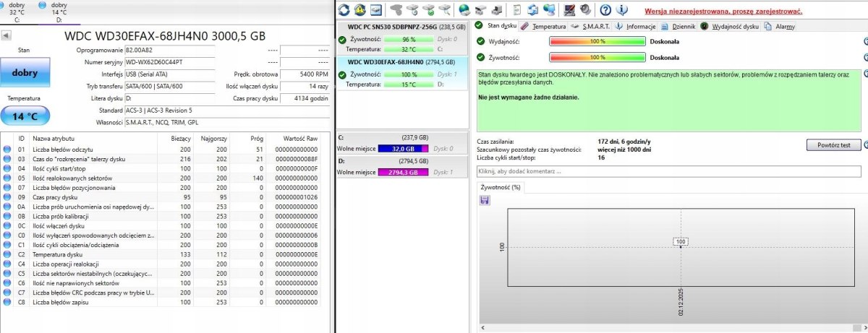This screenshot has width=868, height=333.
Task: Click the blue dobry health status button
Action: click(29, 73)
